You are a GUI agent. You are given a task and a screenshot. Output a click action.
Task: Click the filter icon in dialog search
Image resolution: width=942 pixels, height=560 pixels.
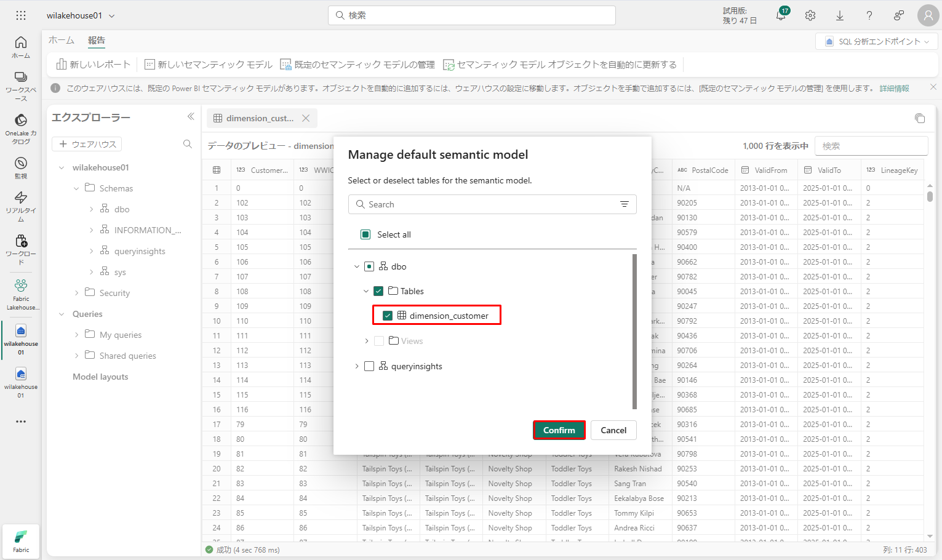(624, 204)
